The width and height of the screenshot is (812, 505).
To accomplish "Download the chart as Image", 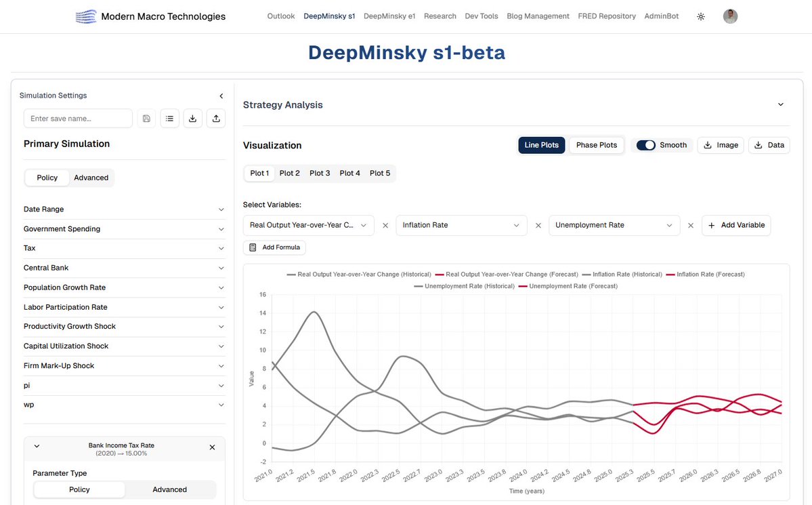I will (721, 145).
